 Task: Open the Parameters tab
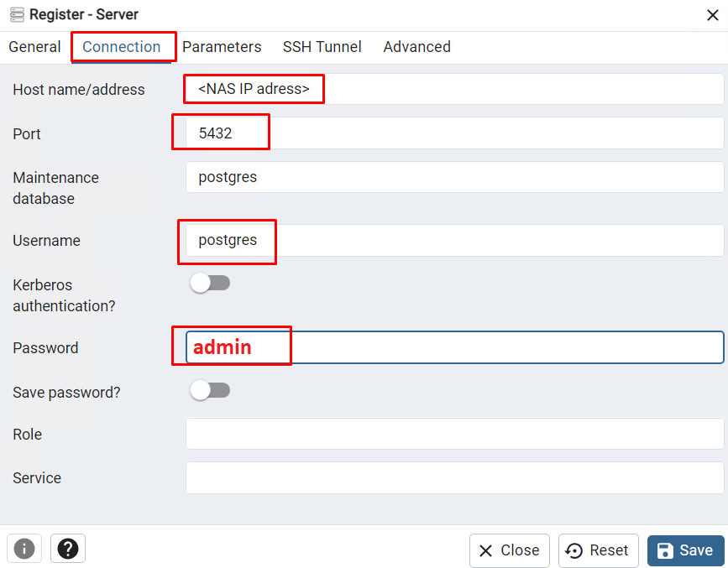tap(222, 47)
